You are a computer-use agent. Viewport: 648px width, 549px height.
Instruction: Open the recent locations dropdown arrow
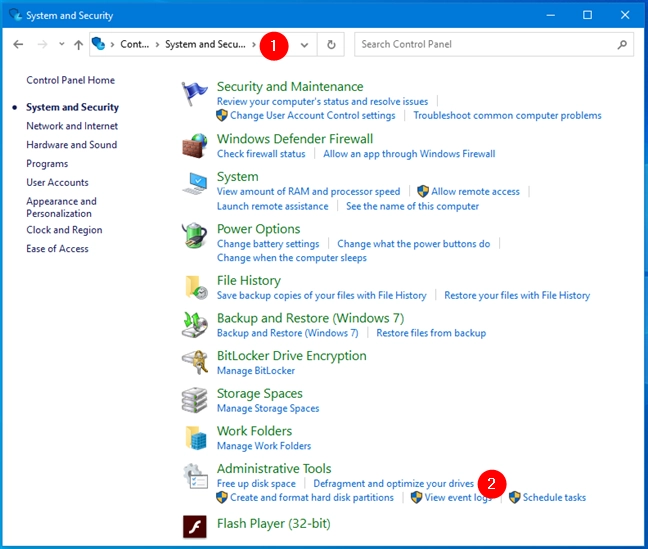pyautogui.click(x=62, y=43)
